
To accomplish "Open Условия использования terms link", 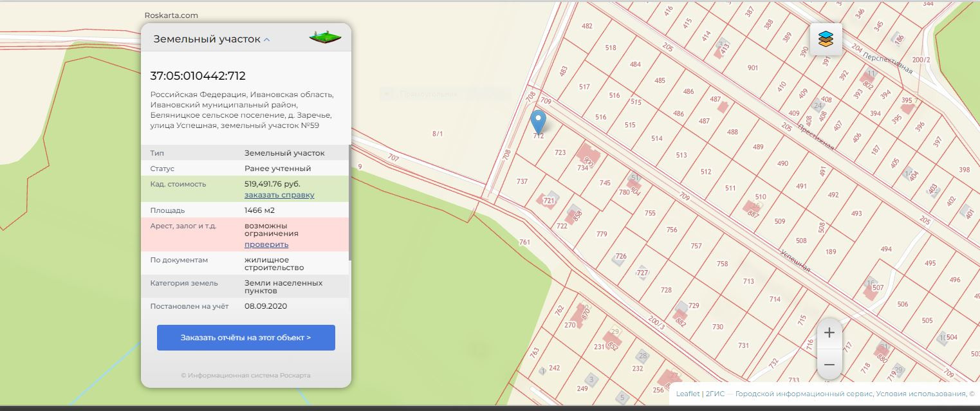I will coord(920,394).
